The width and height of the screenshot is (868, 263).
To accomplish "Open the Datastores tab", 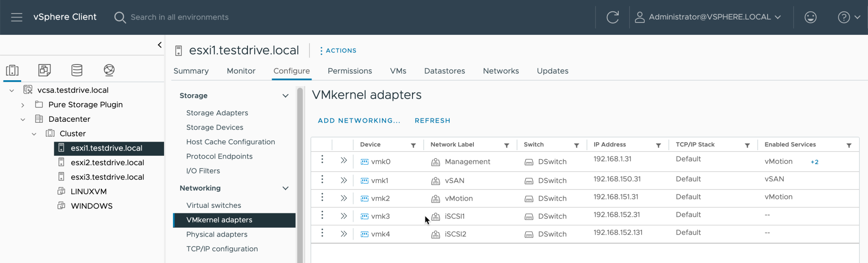I will pyautogui.click(x=444, y=71).
